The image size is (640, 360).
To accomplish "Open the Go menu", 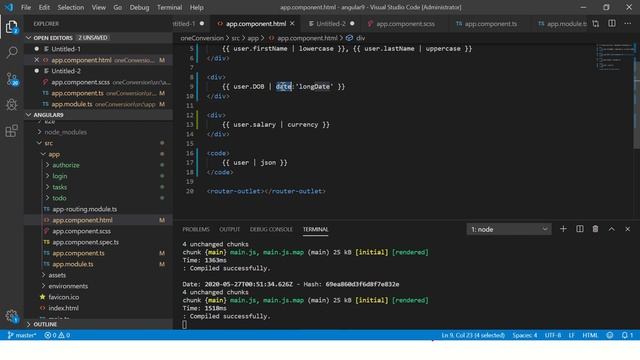I will 118,7.
